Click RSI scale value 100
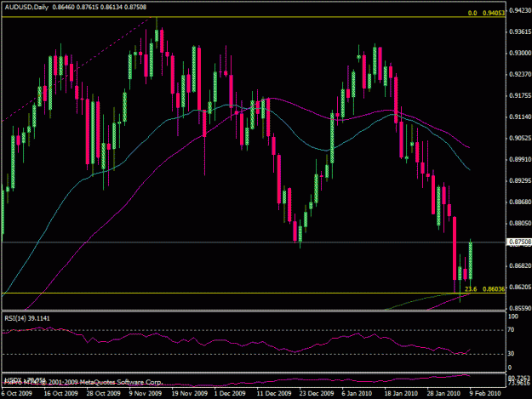This screenshot has width=532, height=399. click(x=513, y=316)
